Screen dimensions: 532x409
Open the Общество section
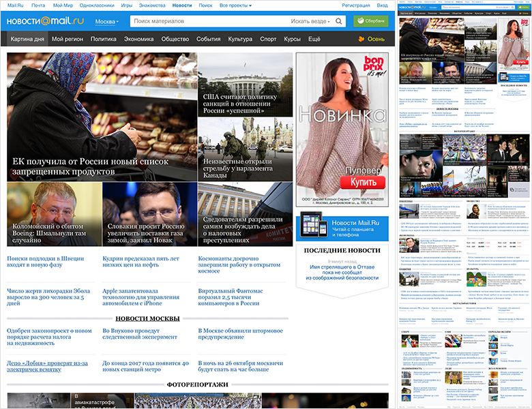pyautogui.click(x=175, y=39)
